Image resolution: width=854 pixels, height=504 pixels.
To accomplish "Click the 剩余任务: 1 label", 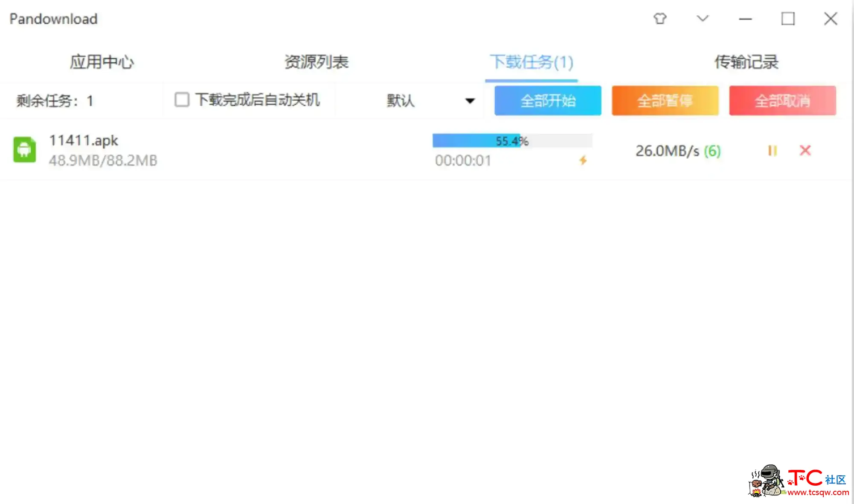I will point(55,101).
